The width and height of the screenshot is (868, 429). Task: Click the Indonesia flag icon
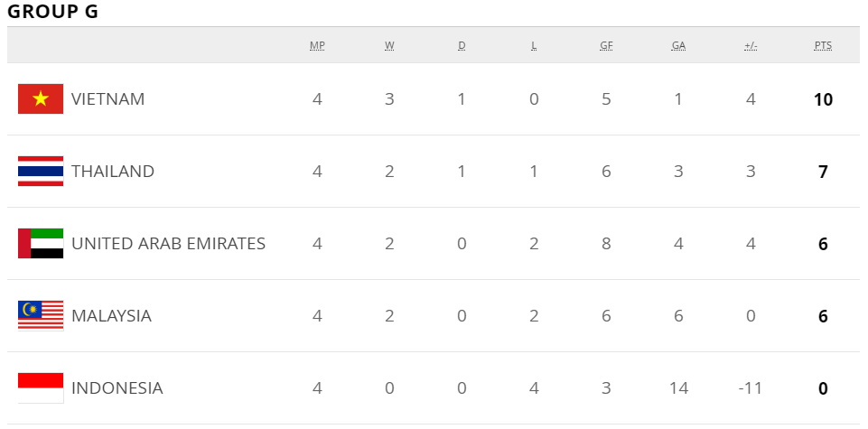(x=41, y=387)
